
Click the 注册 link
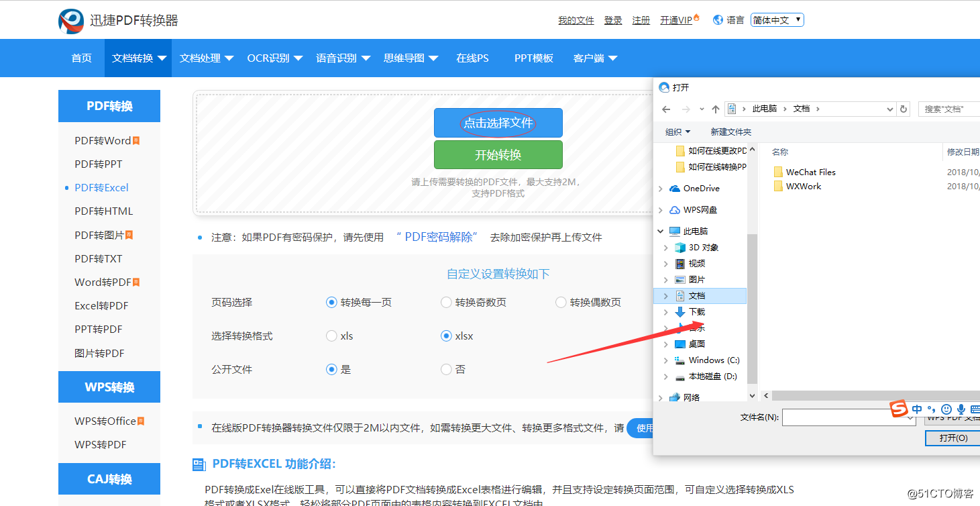coord(641,21)
